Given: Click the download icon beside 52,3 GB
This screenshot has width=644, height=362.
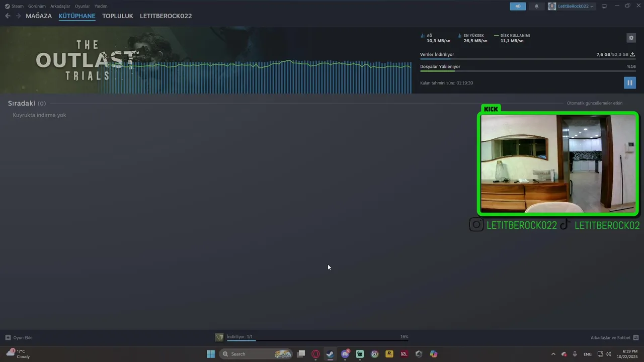Looking at the screenshot, I should pyautogui.click(x=632, y=54).
